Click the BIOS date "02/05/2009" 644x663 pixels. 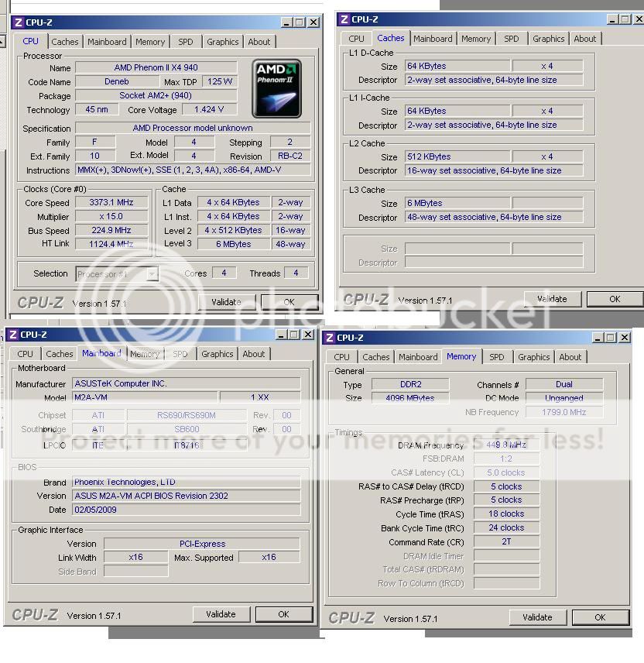(x=187, y=510)
